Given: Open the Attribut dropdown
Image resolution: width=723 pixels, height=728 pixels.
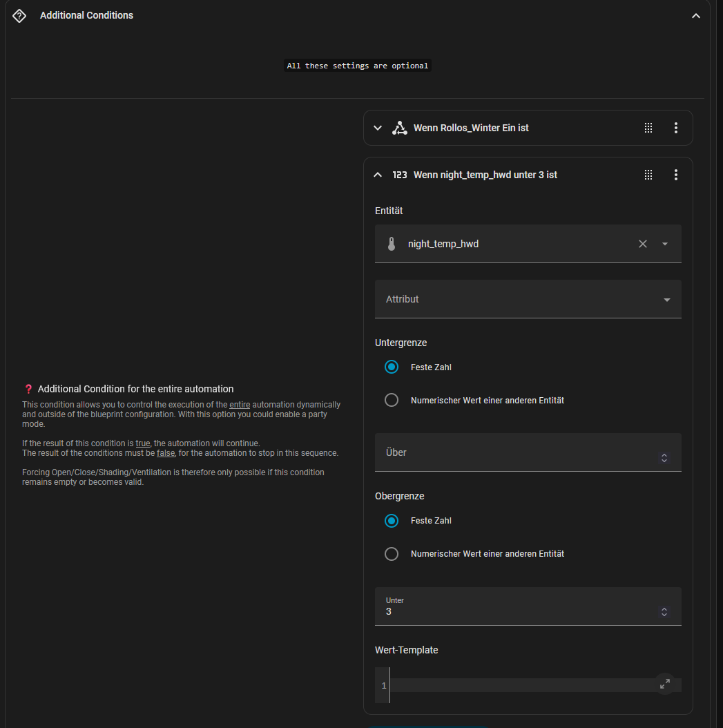Looking at the screenshot, I should [x=528, y=299].
